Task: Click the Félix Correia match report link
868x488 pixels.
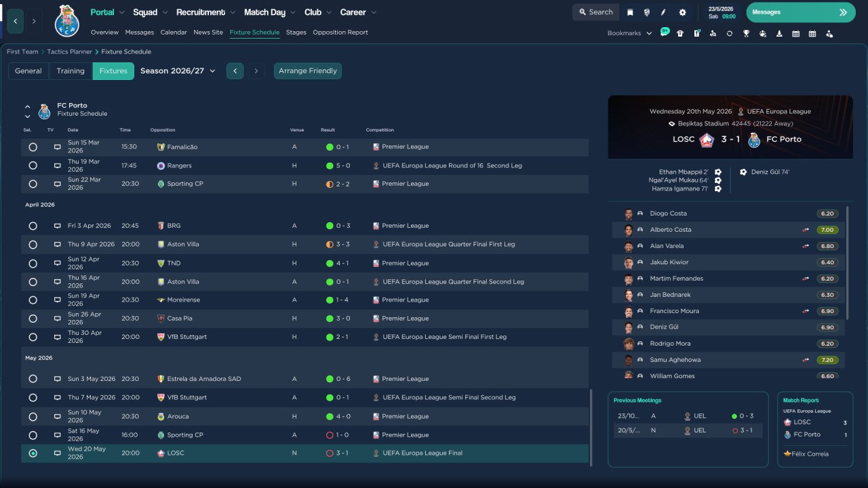Action: 811,454
